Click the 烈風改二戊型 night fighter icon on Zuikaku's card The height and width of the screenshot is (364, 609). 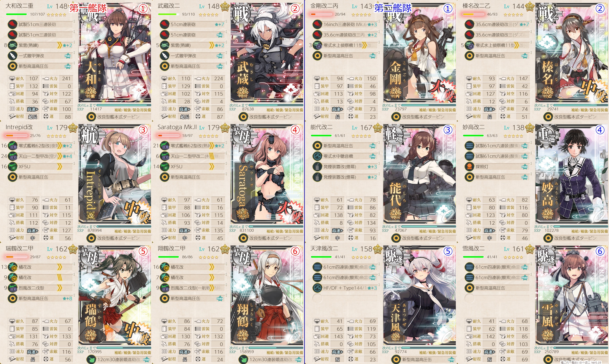(12, 288)
